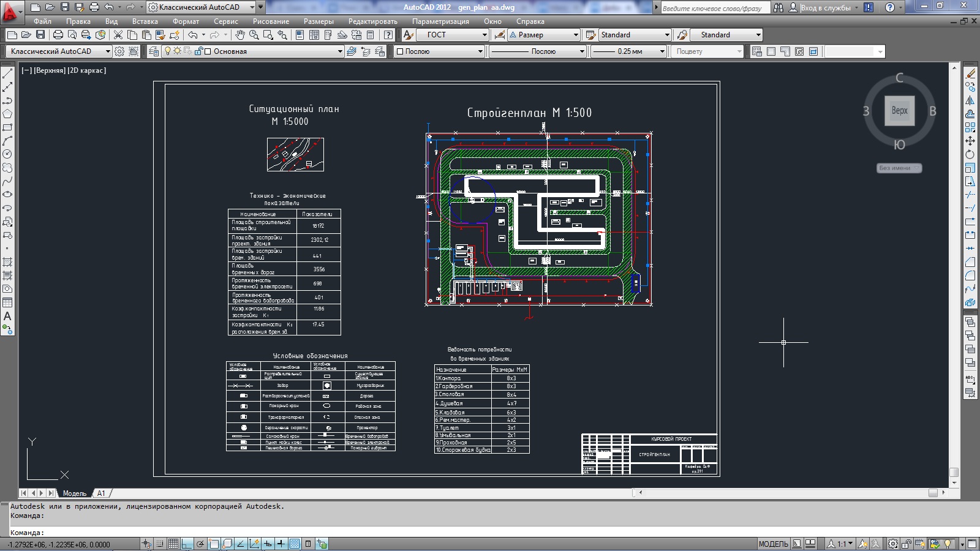Open the Рисование menu
Image resolution: width=980 pixels, height=551 pixels.
[271, 21]
